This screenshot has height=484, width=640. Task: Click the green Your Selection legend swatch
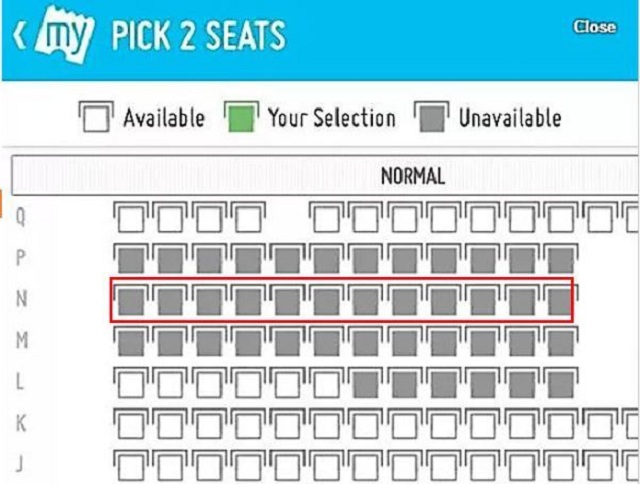tap(238, 118)
